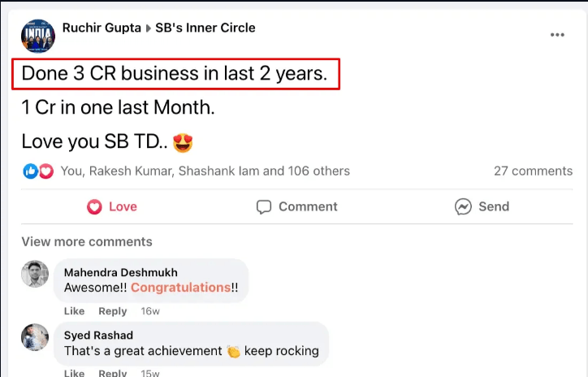Open Mahendra Deshmukh's commenter name
The image size is (588, 377).
point(120,272)
